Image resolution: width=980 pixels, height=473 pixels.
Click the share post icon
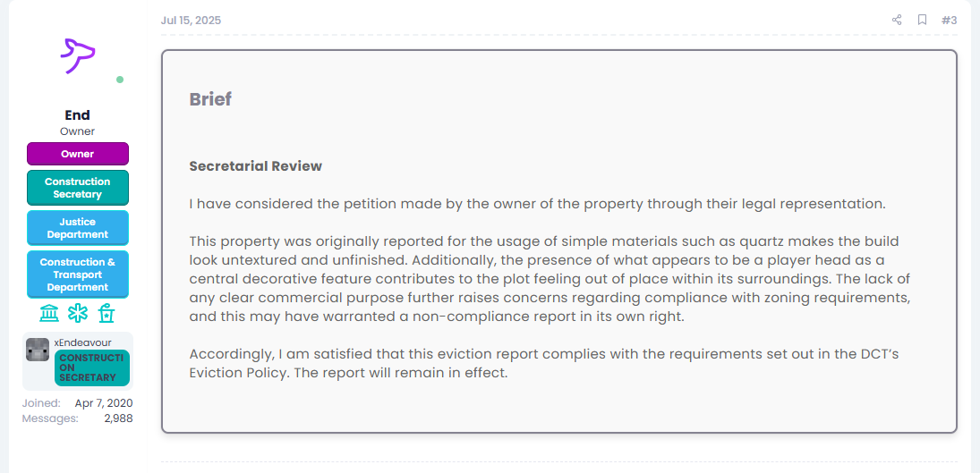897,20
